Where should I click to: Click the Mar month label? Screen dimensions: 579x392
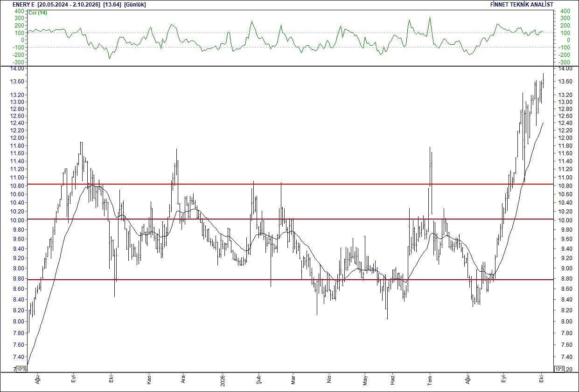click(293, 380)
